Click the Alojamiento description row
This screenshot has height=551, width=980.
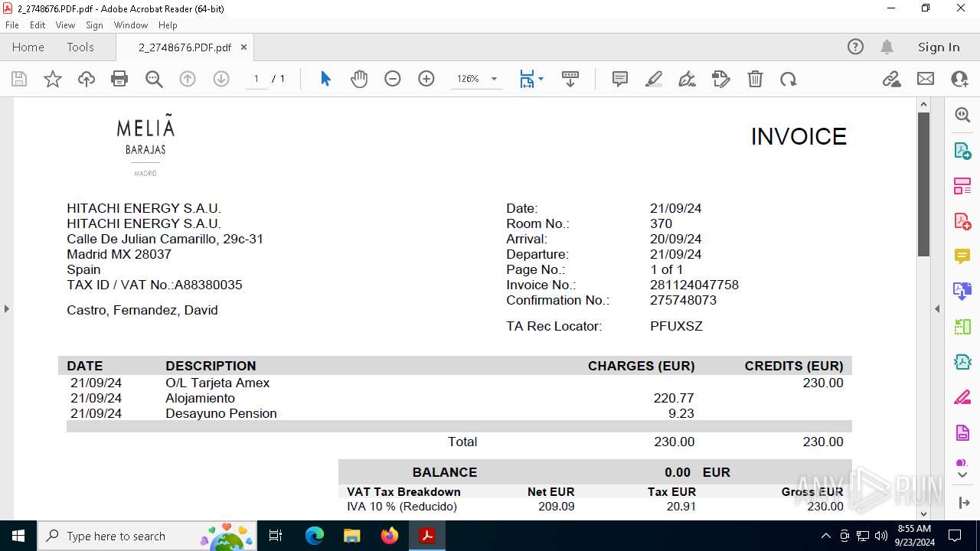click(x=455, y=398)
